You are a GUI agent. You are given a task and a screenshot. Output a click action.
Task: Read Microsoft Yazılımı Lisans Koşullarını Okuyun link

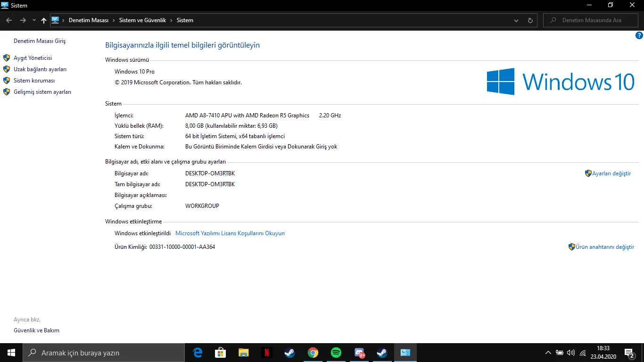(x=230, y=233)
